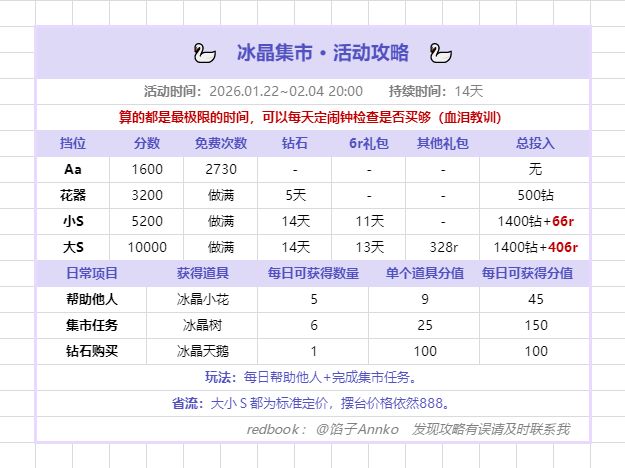Screen dimensions: 625x468
Task: Click the 13天 gift pack cell
Action: click(369, 247)
